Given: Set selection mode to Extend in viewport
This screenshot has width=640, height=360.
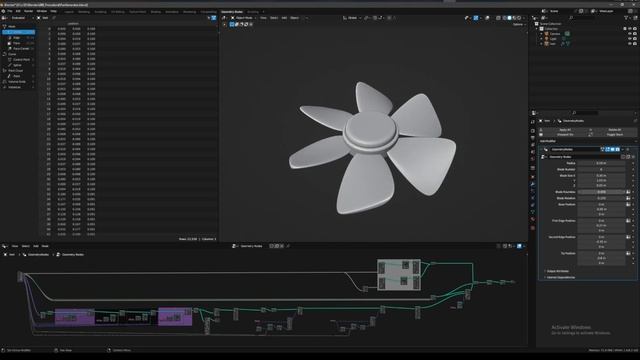Looking at the screenshot, I should [236, 24].
